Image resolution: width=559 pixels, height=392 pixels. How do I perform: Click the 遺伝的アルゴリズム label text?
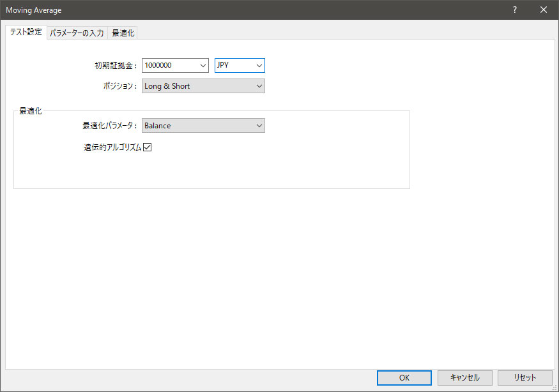pyautogui.click(x=112, y=147)
